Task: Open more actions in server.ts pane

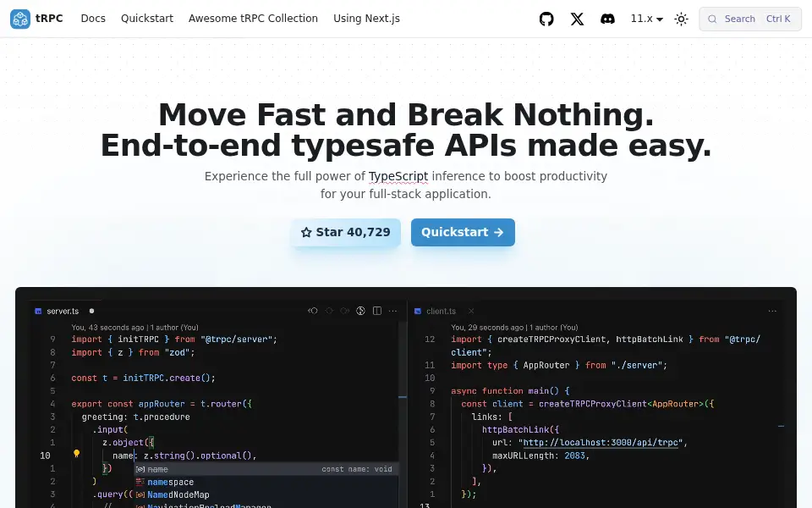Action: click(x=393, y=311)
